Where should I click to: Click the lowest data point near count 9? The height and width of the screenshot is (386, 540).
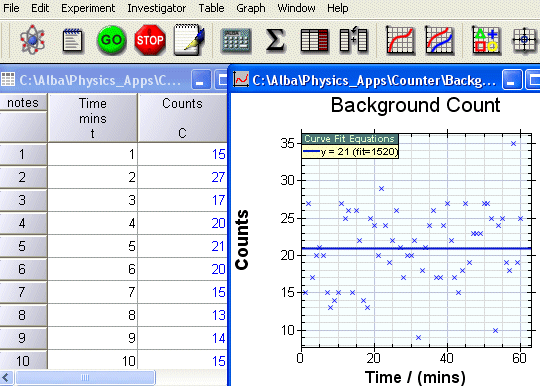point(418,338)
